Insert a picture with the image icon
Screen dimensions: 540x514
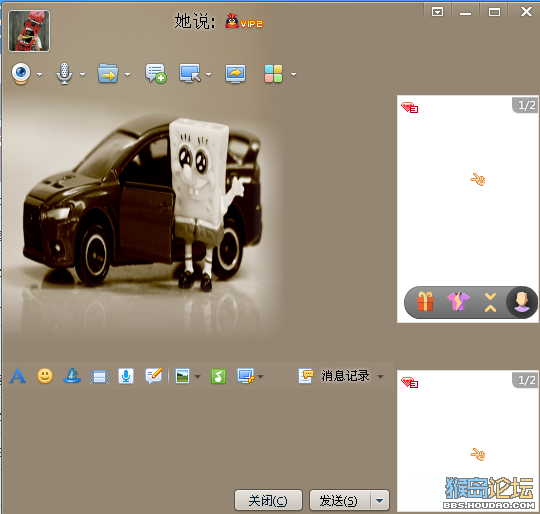pyautogui.click(x=183, y=376)
